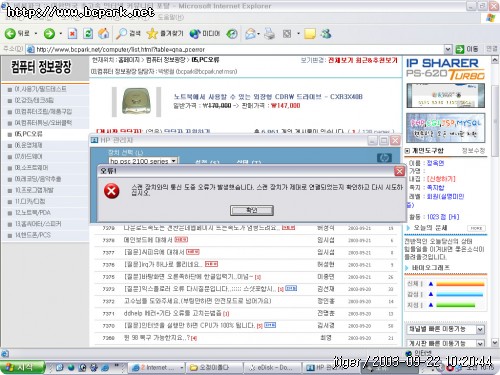This screenshot has width=500, height=375.
Task: Open the Windows 시작 Start button
Action: point(22,367)
